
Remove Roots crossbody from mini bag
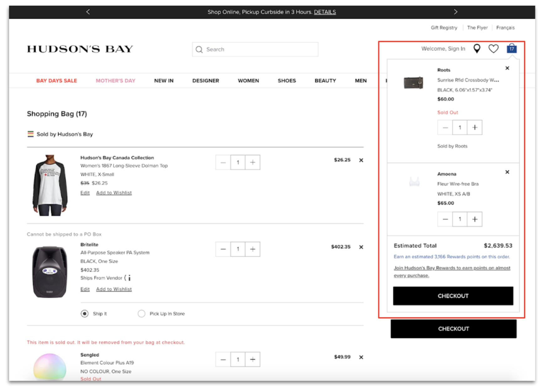(507, 68)
